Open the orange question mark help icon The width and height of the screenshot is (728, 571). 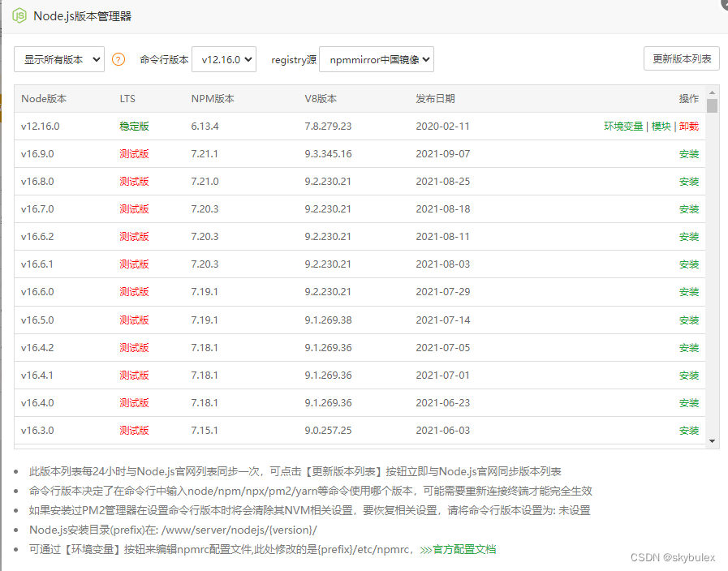(118, 59)
